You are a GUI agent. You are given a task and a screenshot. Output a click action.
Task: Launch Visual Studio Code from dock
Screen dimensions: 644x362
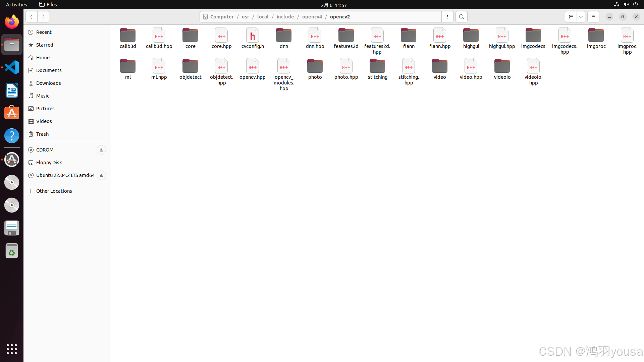pos(12,67)
